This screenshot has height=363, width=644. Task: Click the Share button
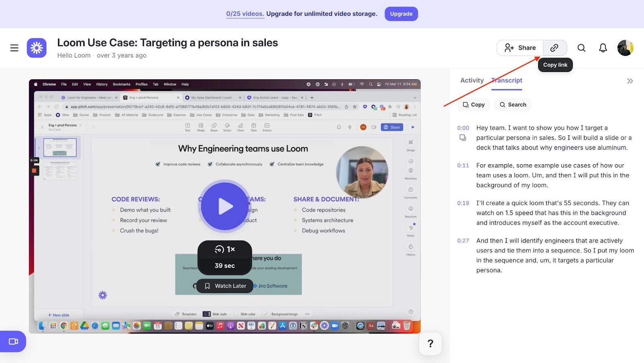click(520, 48)
